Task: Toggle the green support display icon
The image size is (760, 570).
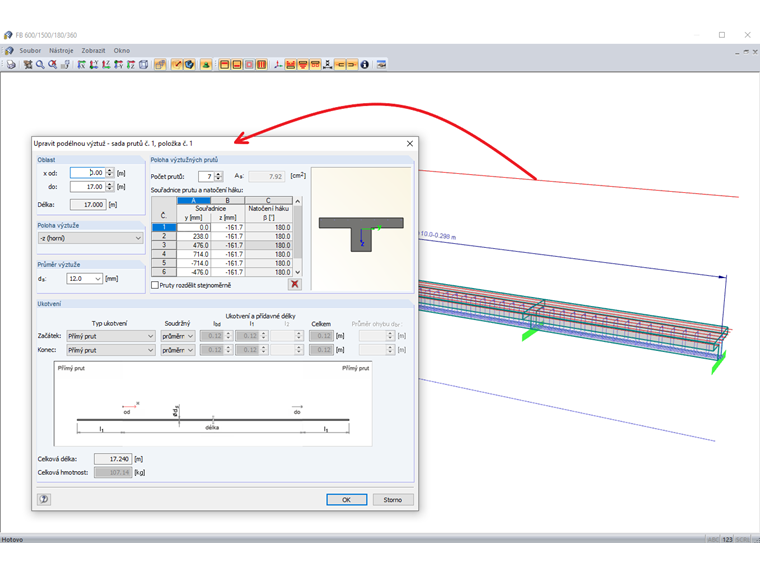Action: tap(206, 64)
